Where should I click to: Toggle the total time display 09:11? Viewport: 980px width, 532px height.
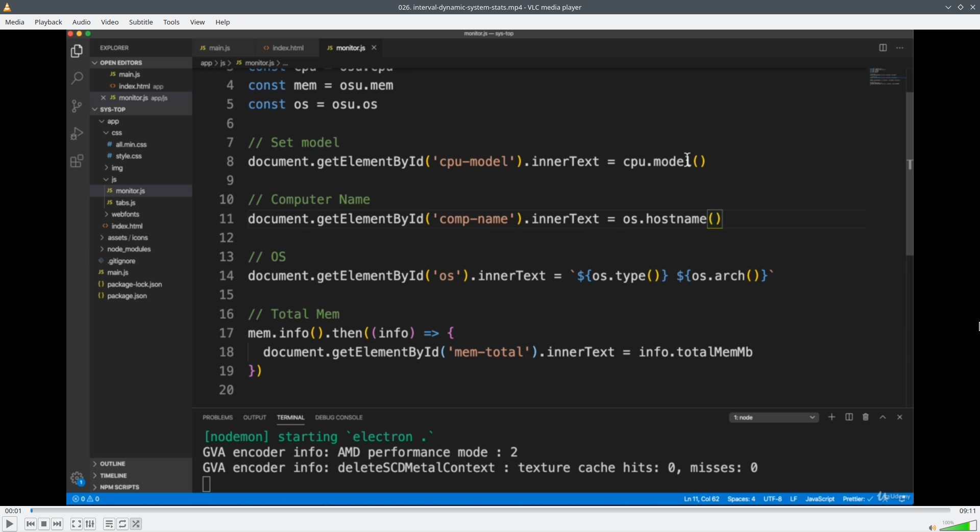pos(967,511)
